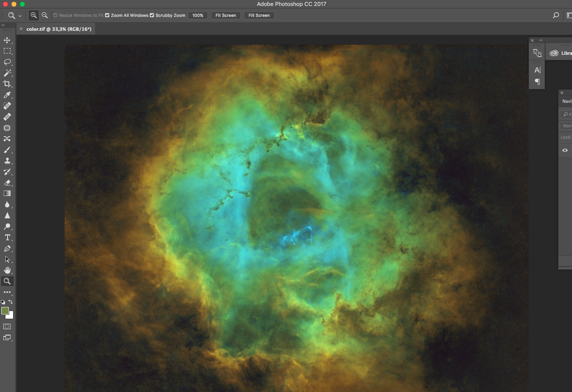572x392 pixels.
Task: Select the Lasso tool
Action: pyautogui.click(x=7, y=62)
